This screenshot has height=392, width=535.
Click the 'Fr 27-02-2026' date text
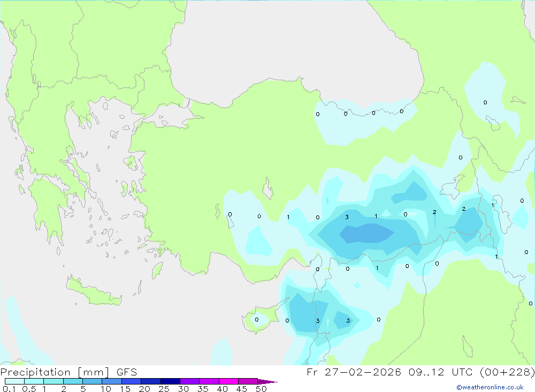coord(354,372)
